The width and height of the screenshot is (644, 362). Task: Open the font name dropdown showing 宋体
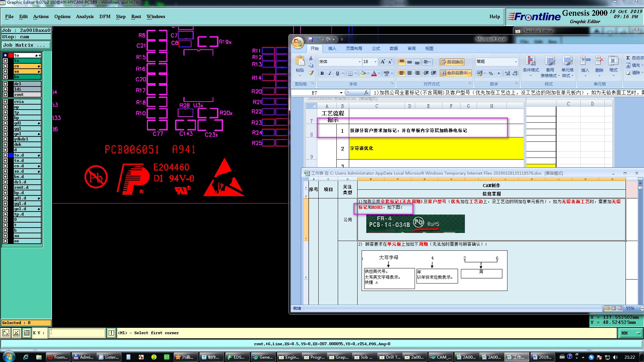pyautogui.click(x=360, y=62)
